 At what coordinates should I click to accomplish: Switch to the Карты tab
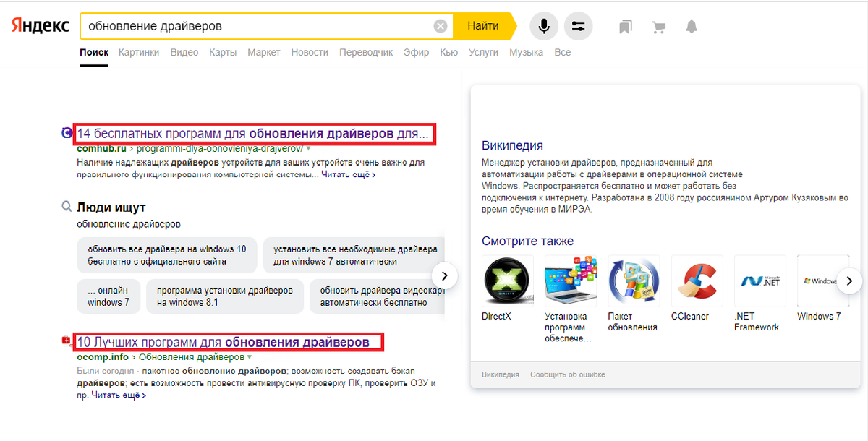[223, 52]
